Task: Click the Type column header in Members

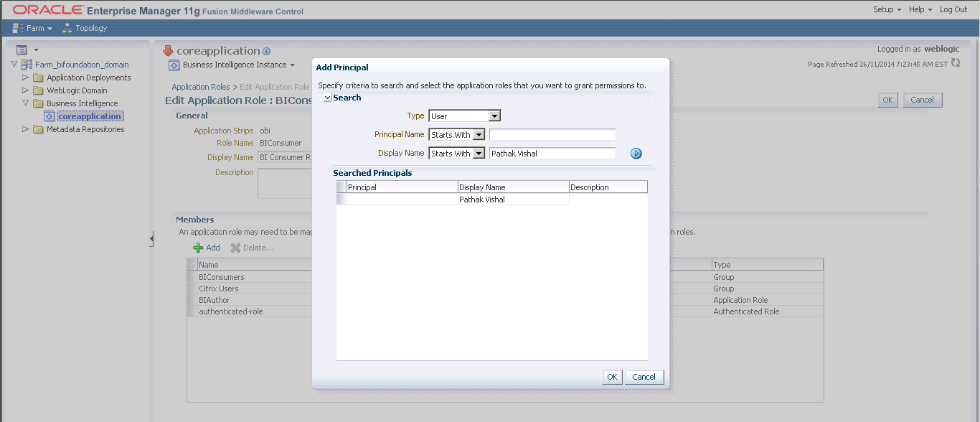Action: [x=768, y=265]
